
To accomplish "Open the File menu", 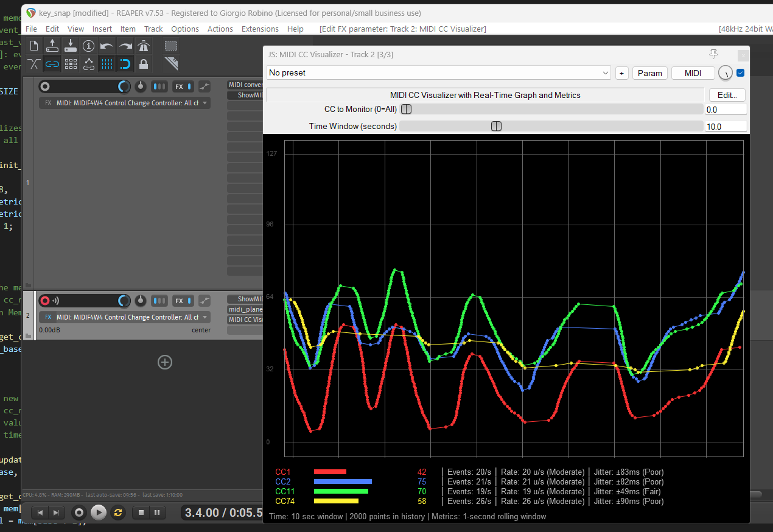I will click(x=31, y=29).
